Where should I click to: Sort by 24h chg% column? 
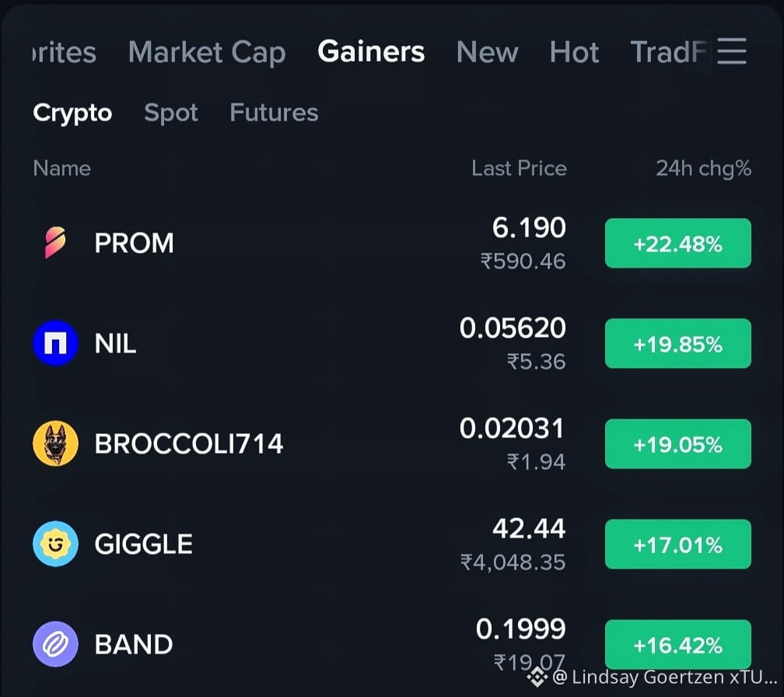(x=703, y=169)
